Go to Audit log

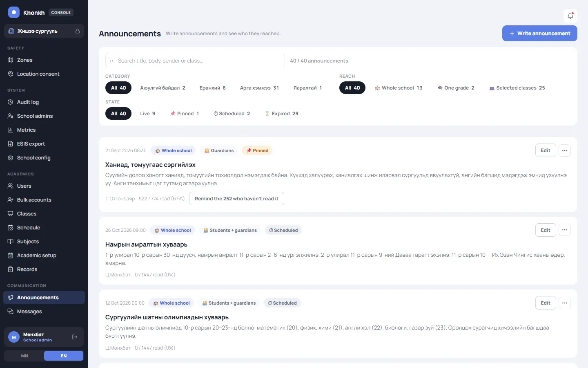coord(44,102)
